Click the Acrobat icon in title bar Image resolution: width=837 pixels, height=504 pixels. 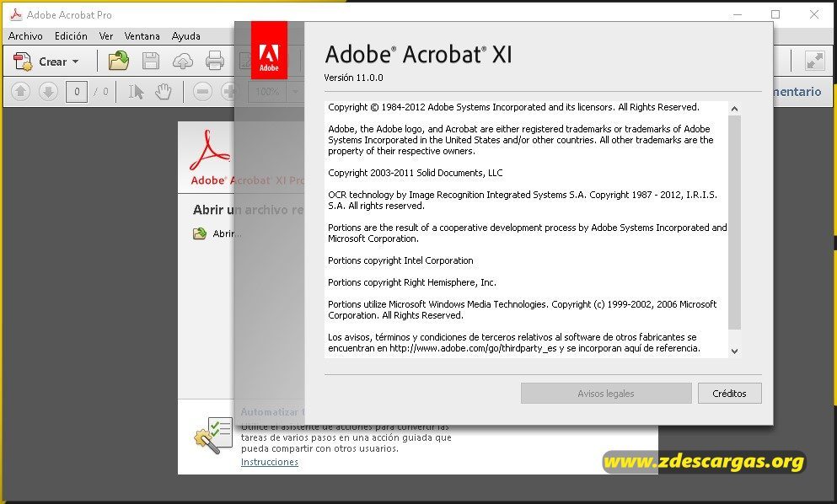(x=16, y=14)
